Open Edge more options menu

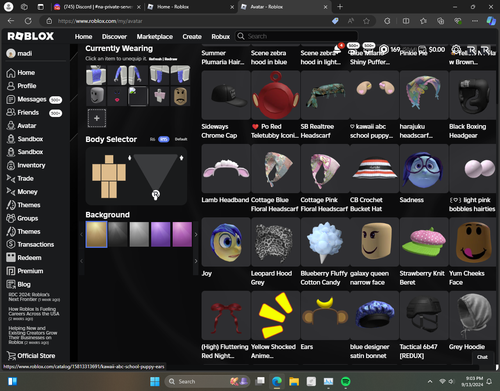tap(475, 21)
